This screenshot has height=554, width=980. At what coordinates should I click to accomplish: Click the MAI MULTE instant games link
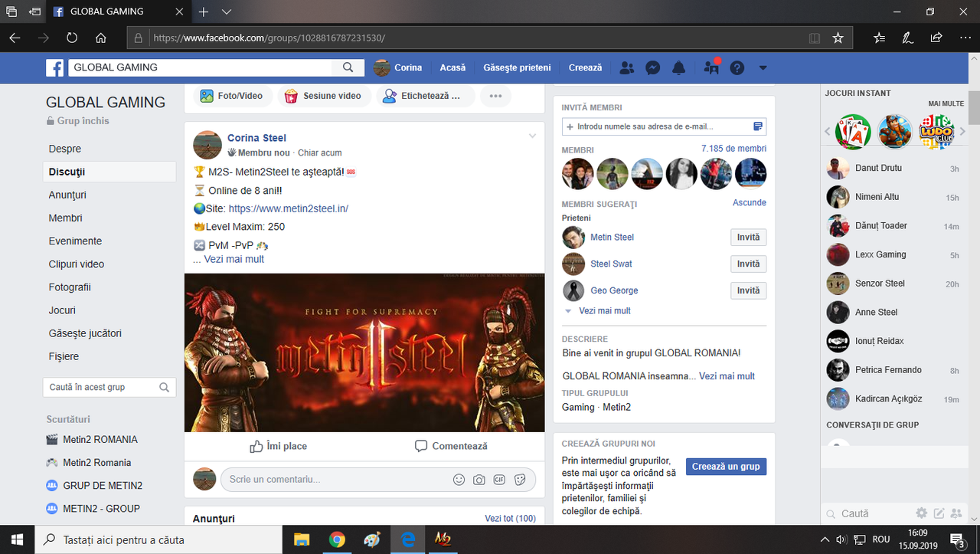point(946,103)
